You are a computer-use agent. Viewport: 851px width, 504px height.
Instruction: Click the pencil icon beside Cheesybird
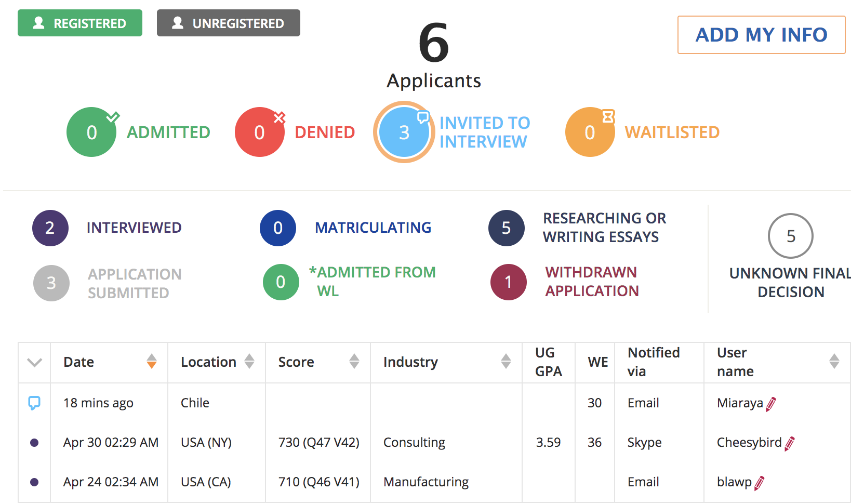(790, 443)
